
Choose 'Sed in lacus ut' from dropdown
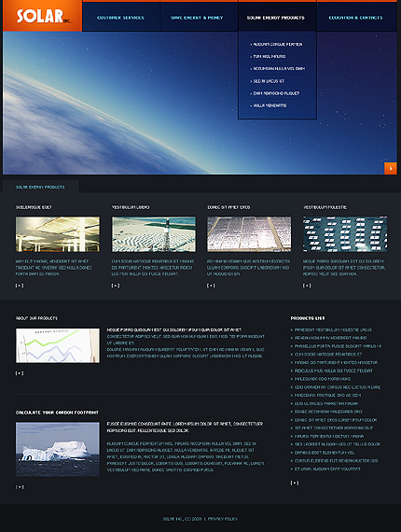(268, 81)
